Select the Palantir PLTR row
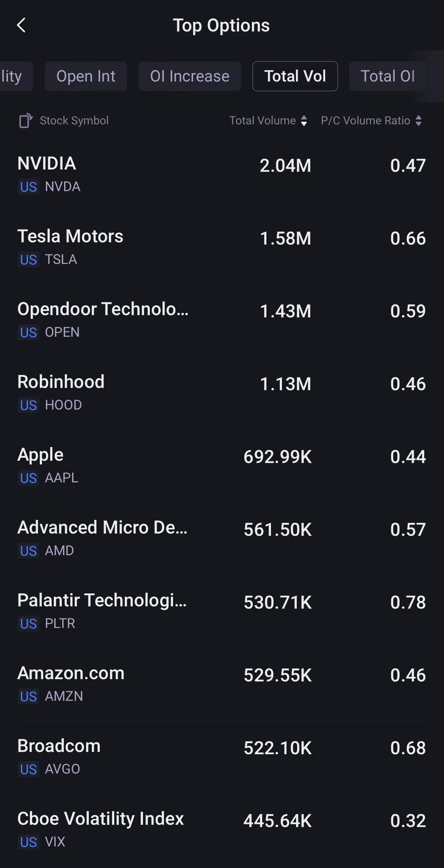This screenshot has width=444, height=868. pyautogui.click(x=222, y=611)
